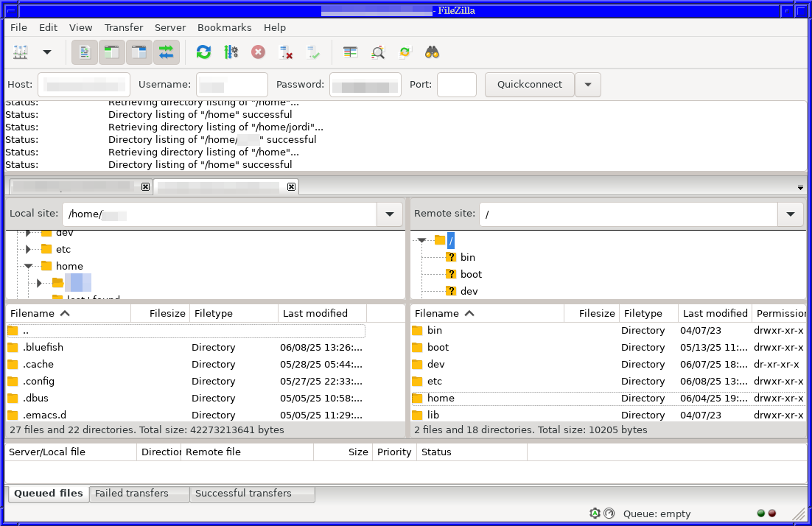Image resolution: width=812 pixels, height=526 pixels.
Task: Click the disconnect from server icon
Action: coord(286,52)
